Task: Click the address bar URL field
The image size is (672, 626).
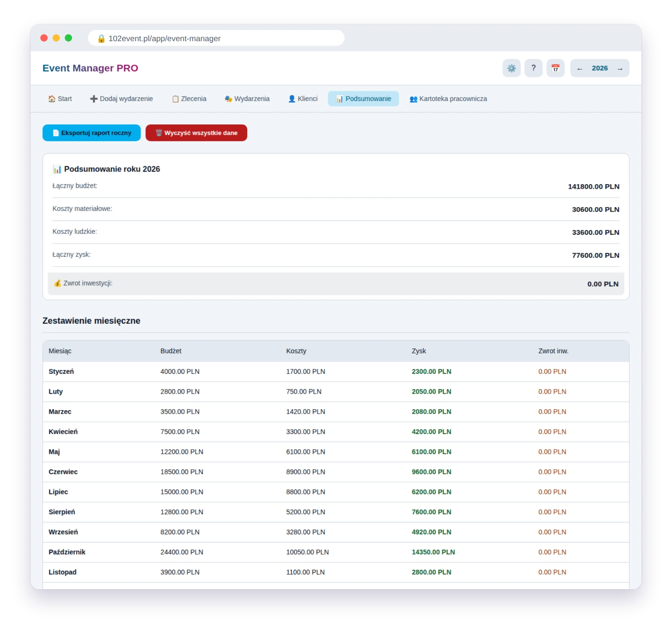Action: click(216, 38)
